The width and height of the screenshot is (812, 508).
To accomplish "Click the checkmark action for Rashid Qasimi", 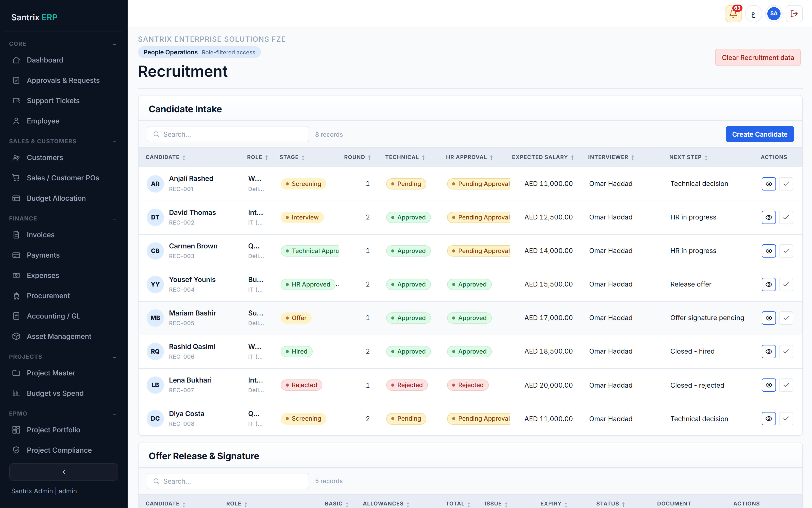I will coord(786,352).
